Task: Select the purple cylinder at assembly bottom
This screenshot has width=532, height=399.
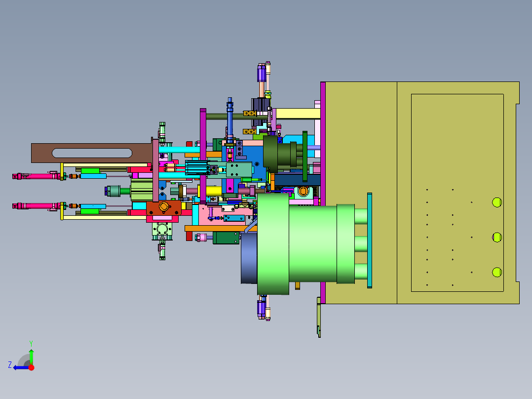Action: pos(261,307)
